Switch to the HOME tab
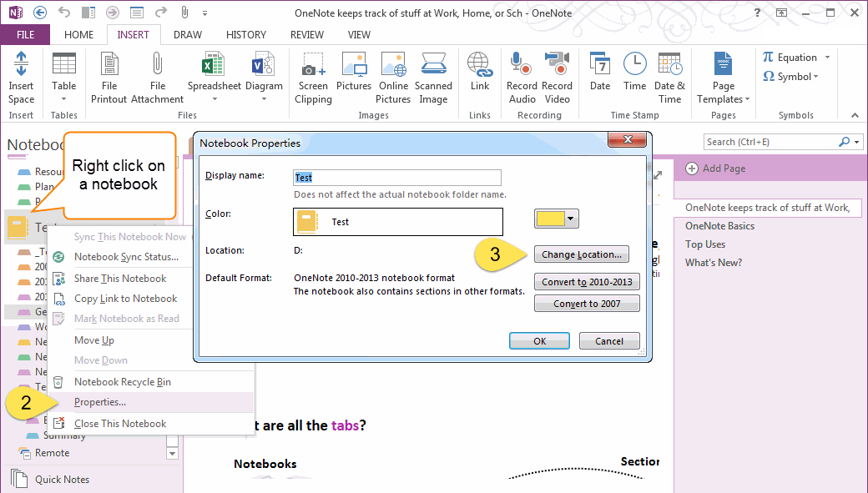 (x=78, y=34)
